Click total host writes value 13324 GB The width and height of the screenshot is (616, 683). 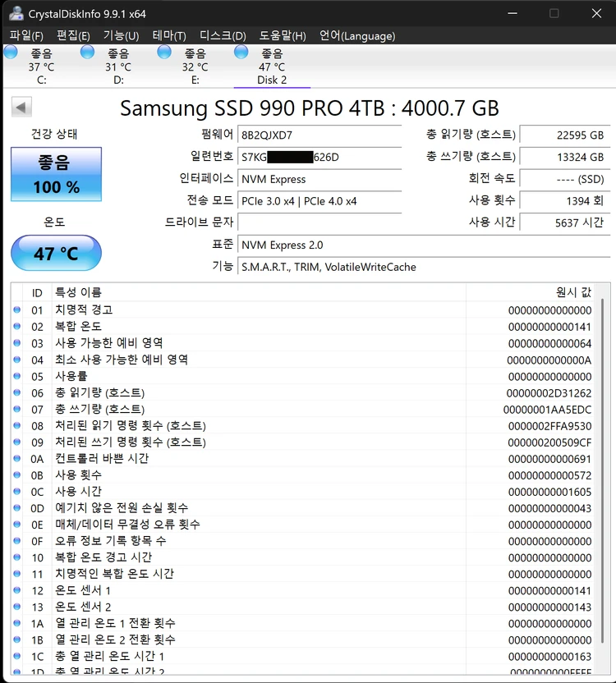click(565, 157)
